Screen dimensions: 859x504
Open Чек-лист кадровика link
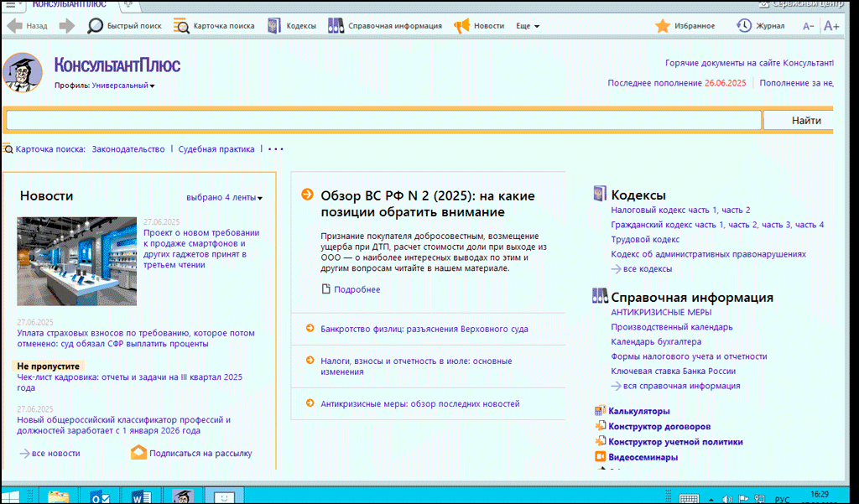pos(129,382)
